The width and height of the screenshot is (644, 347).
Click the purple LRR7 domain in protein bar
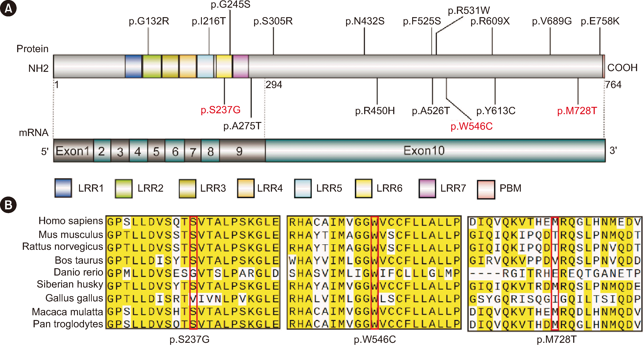(241, 66)
